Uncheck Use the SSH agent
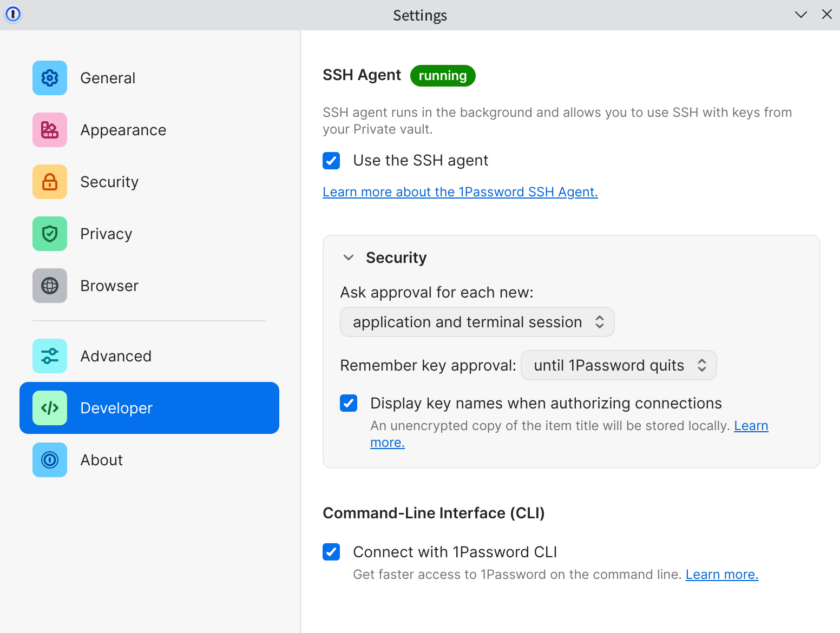This screenshot has height=633, width=840. (x=331, y=161)
